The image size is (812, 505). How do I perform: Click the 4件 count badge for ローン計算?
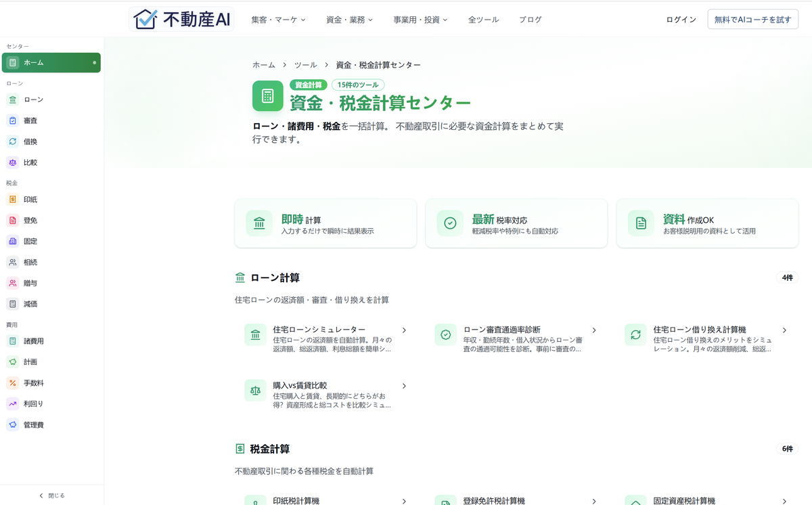787,278
